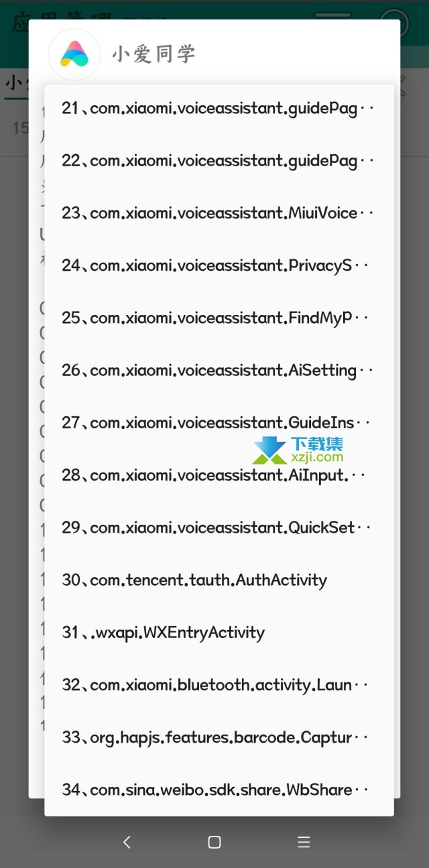
Task: Tap the Android home navigation icon
Action: pyautogui.click(x=214, y=842)
